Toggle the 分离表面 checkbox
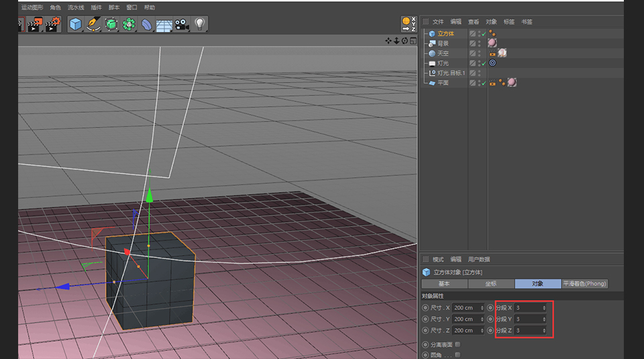 coord(458,344)
